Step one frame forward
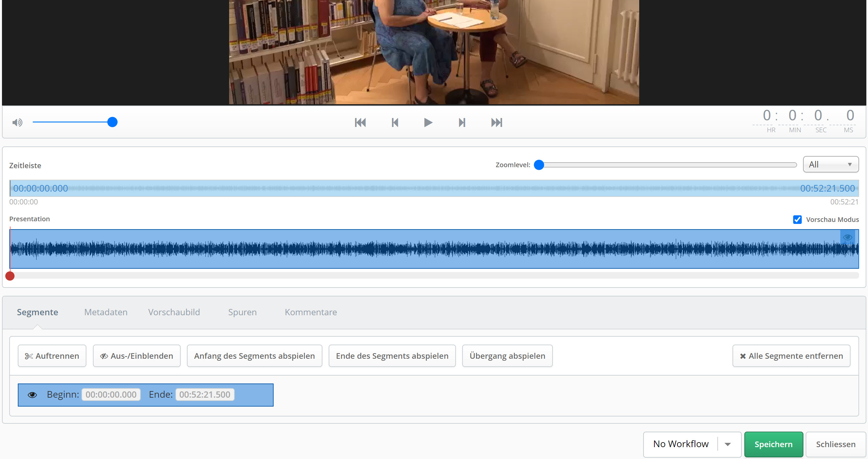 [462, 122]
